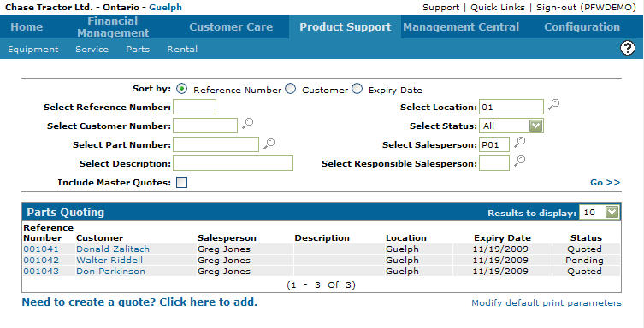This screenshot has height=328, width=644.
Task: Open the Rental submenu
Action: pos(182,50)
